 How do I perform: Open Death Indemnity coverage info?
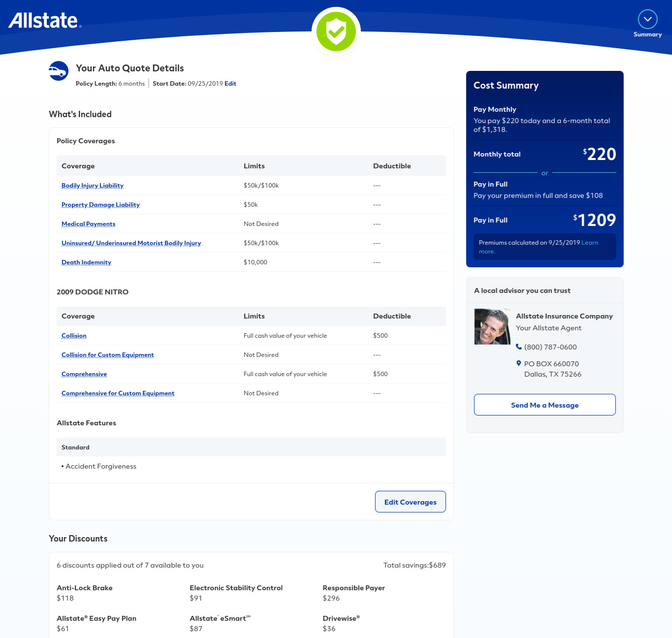86,262
